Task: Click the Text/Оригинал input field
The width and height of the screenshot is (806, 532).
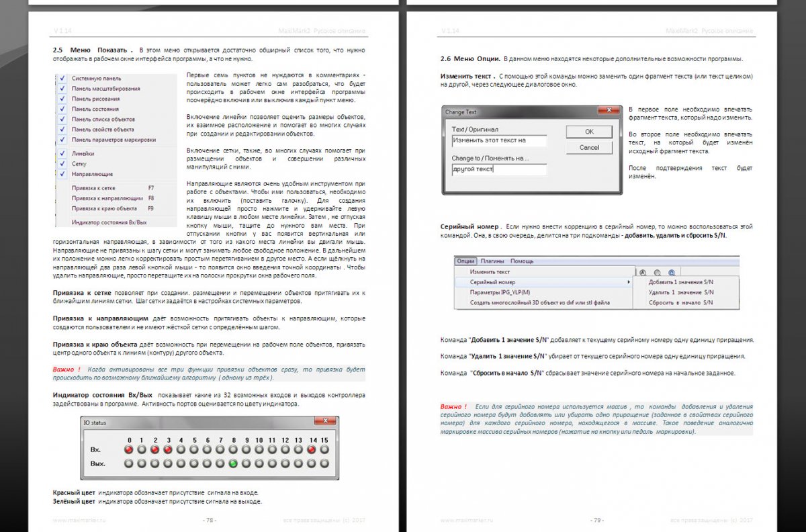Action: point(499,141)
